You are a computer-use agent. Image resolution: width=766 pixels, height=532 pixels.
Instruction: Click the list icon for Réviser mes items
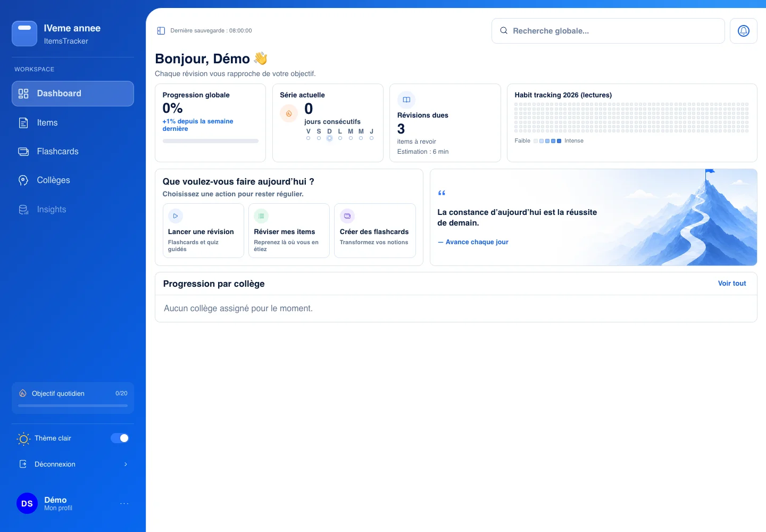[261, 216]
